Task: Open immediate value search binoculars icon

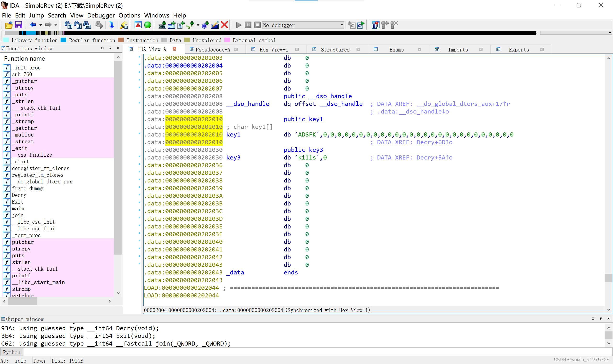Action: [x=68, y=25]
